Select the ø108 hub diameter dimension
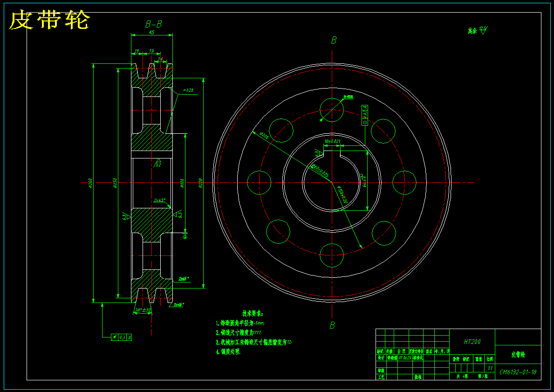This screenshot has width=554, height=392. 182,183
